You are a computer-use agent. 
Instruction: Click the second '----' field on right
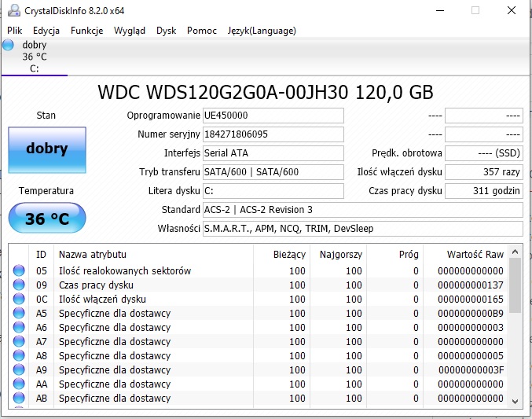pos(484,134)
